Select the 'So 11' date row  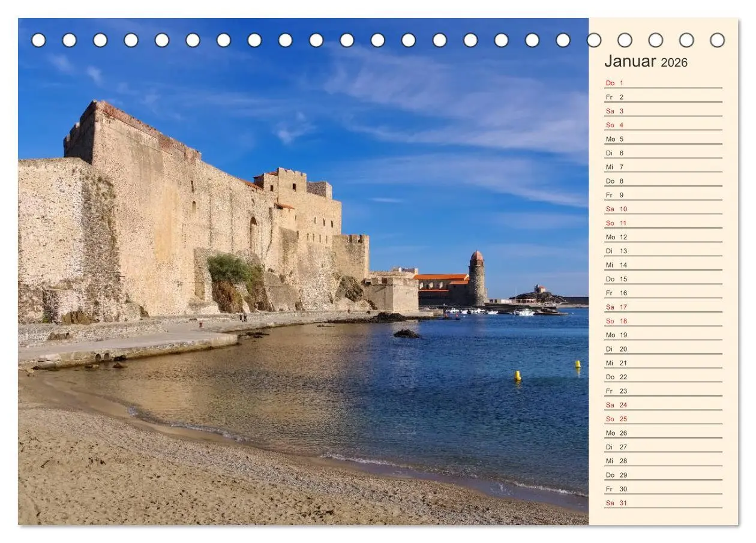tap(663, 223)
